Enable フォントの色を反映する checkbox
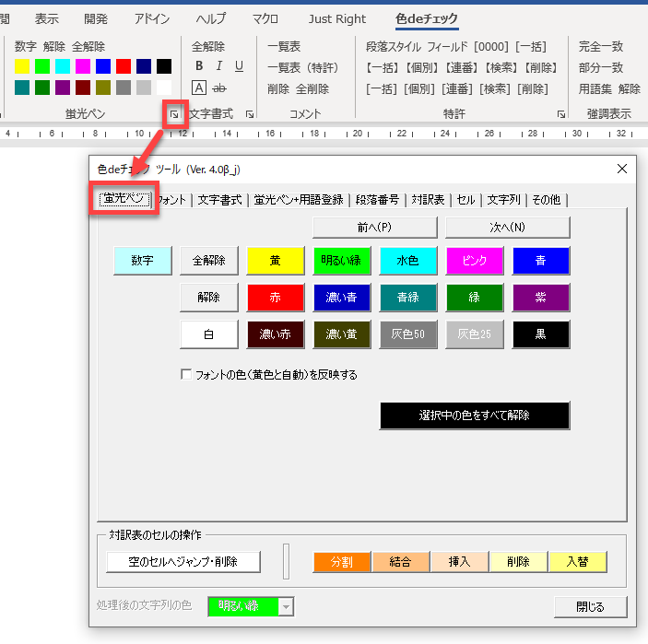The width and height of the screenshot is (648, 644). pyautogui.click(x=187, y=375)
